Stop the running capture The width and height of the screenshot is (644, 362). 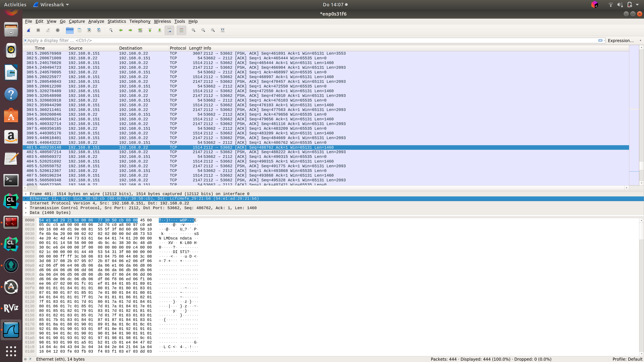(38, 30)
